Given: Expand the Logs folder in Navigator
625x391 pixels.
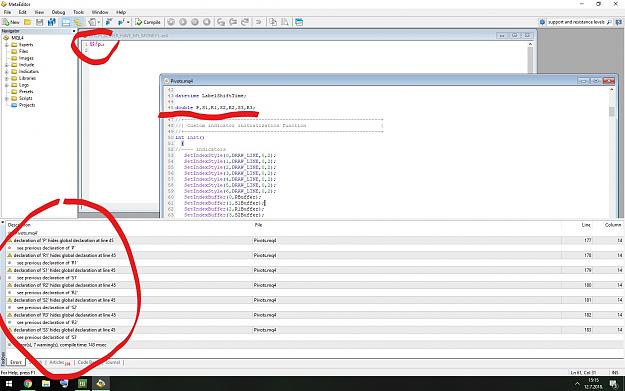Looking at the screenshot, I should (6, 85).
